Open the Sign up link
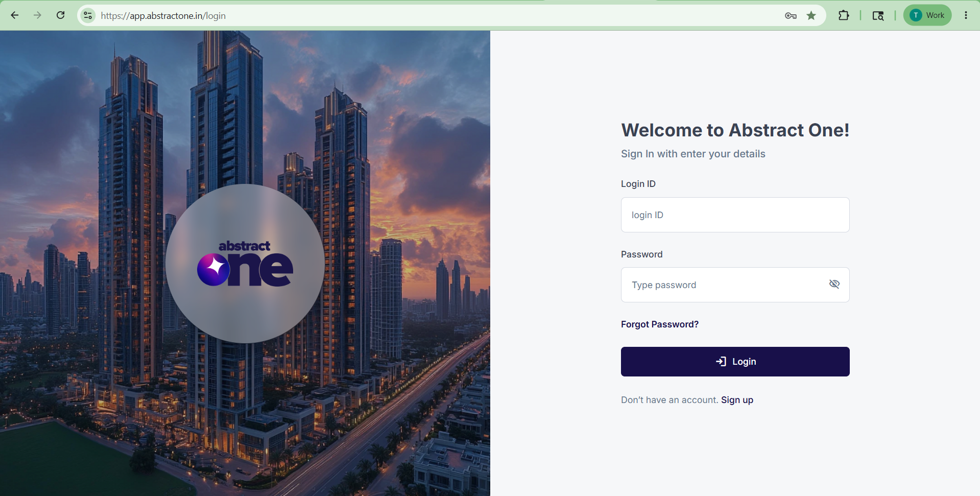This screenshot has height=496, width=980. click(x=737, y=400)
